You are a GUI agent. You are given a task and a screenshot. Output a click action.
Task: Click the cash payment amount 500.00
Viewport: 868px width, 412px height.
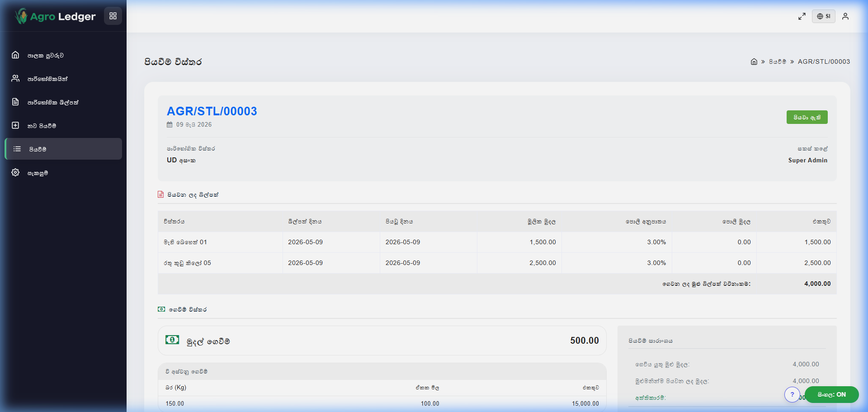click(585, 341)
